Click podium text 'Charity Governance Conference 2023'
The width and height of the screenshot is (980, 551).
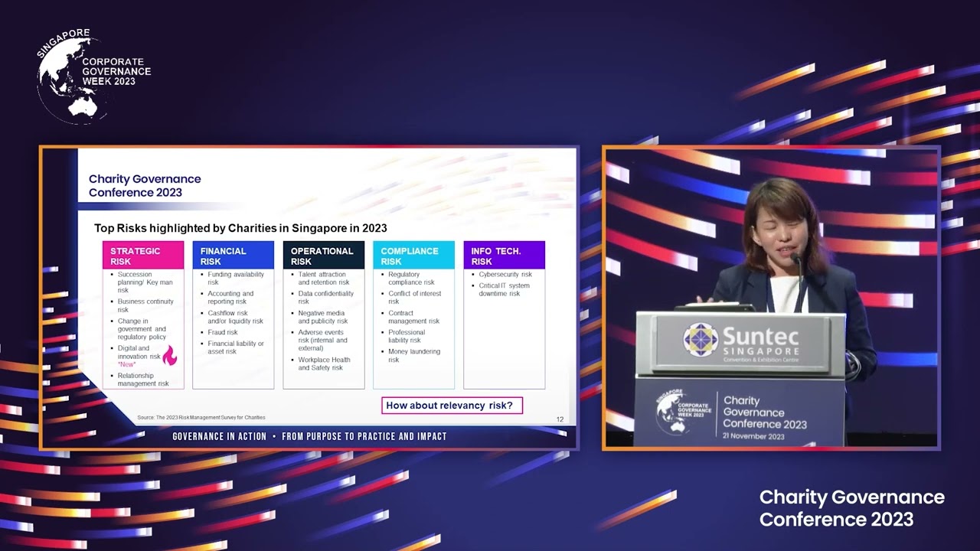coord(764,412)
